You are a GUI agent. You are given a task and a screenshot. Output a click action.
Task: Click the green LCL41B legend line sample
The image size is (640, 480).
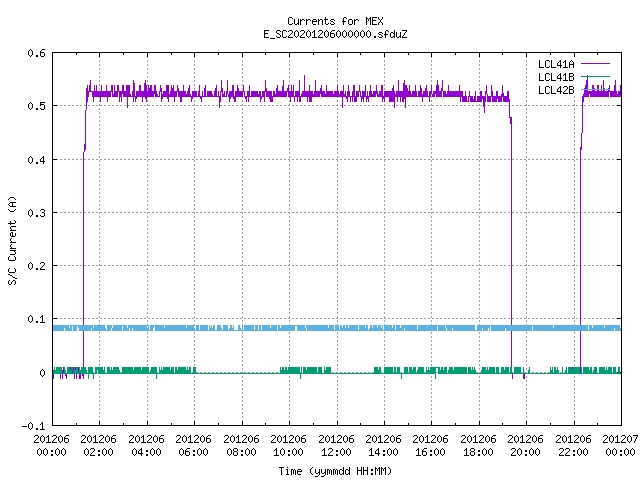(595, 76)
